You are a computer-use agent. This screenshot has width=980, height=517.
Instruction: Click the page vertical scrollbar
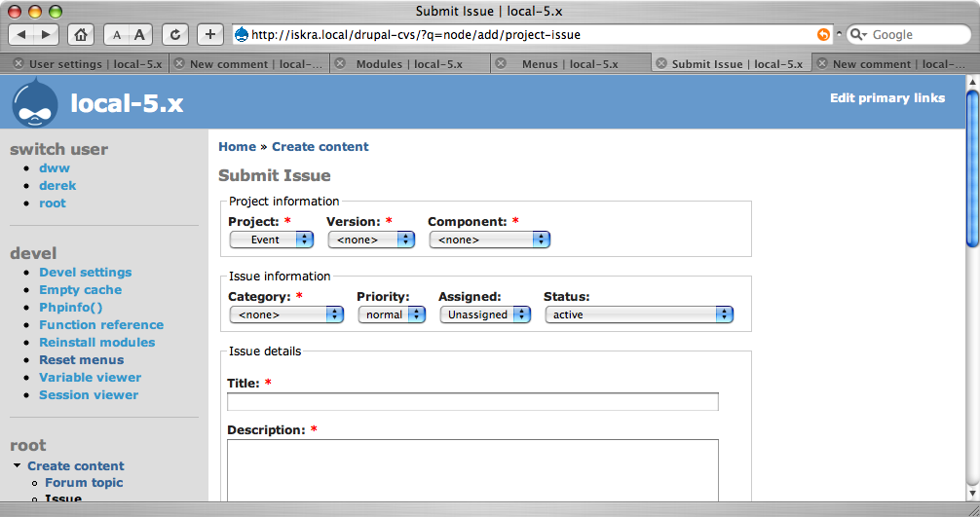[x=972, y=292]
